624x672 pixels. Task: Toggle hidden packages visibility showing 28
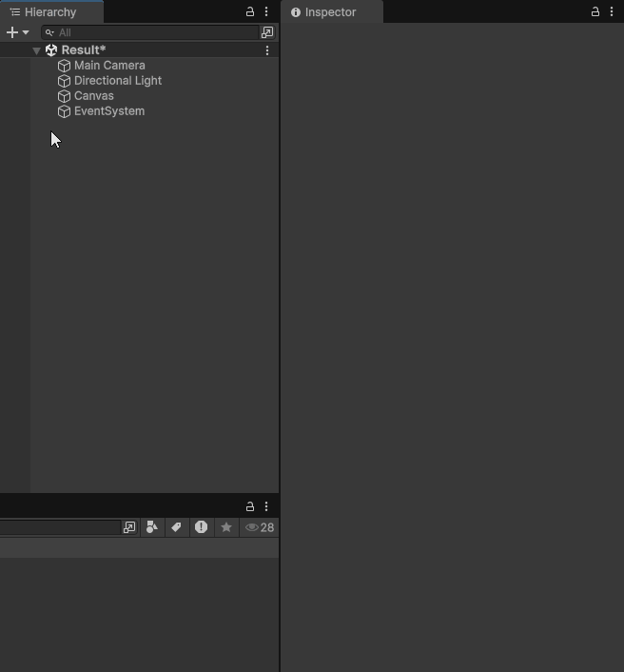tap(260, 527)
